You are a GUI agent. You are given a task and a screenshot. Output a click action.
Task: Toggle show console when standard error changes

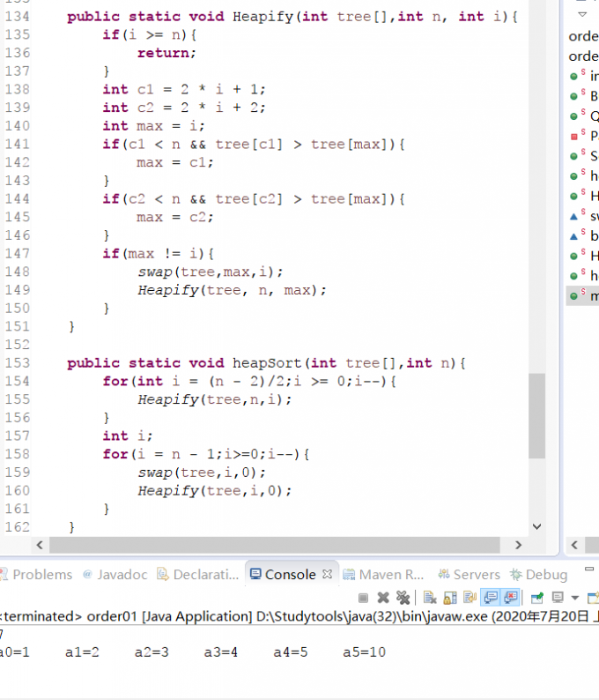[x=510, y=598]
